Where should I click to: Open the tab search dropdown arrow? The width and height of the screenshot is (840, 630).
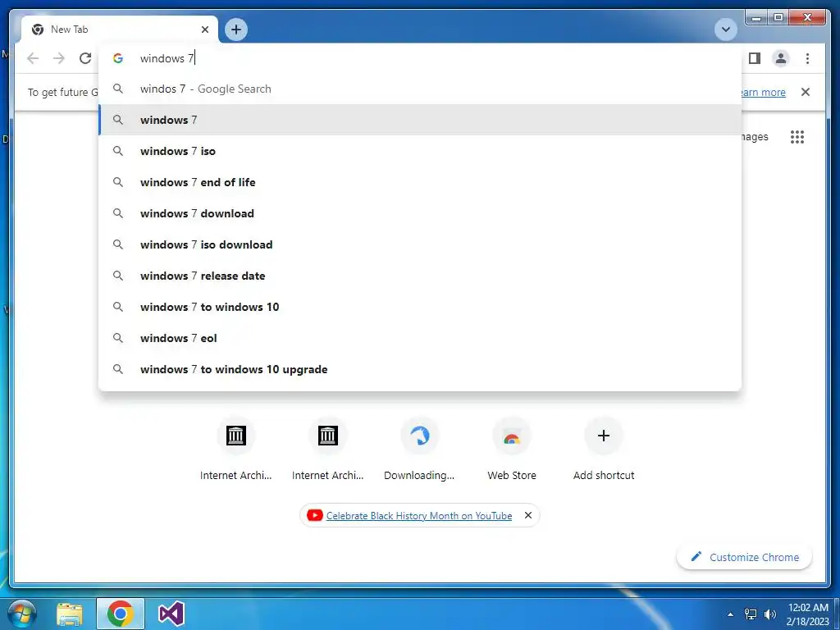726,30
